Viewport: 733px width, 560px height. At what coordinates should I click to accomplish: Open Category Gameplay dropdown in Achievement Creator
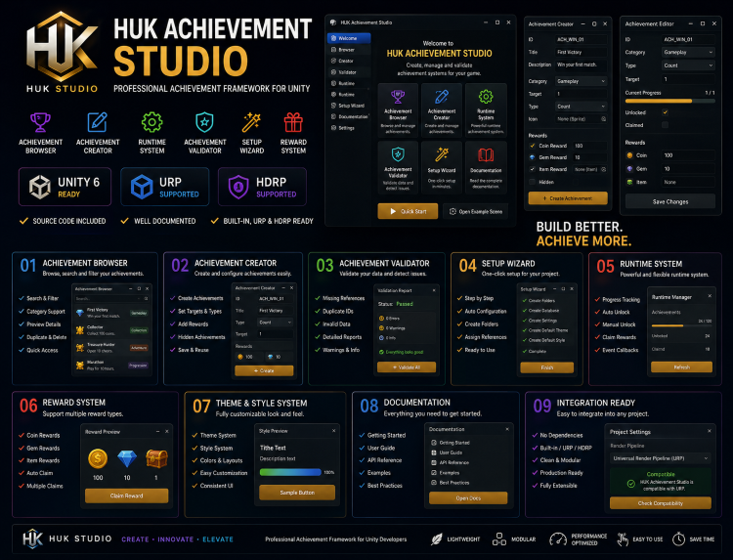coord(582,81)
